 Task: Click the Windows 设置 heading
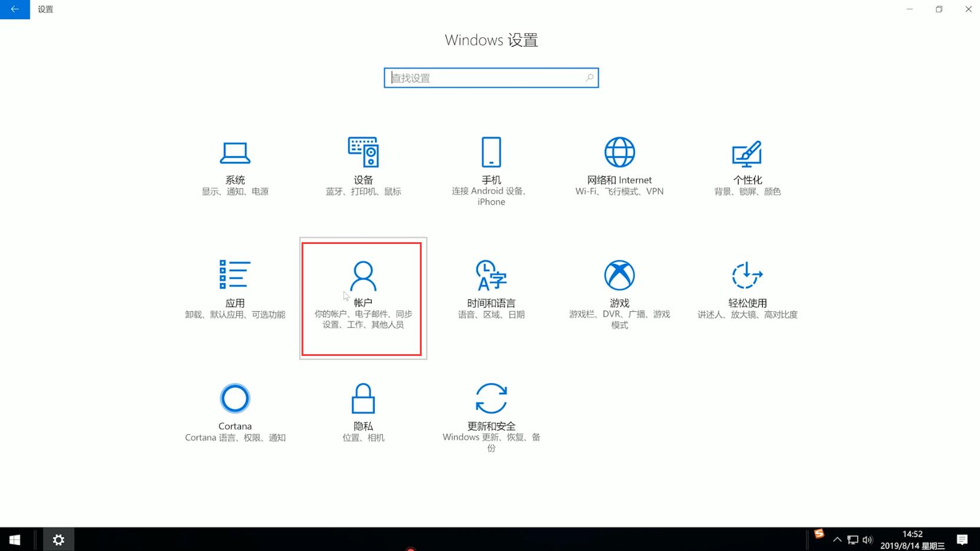491,40
